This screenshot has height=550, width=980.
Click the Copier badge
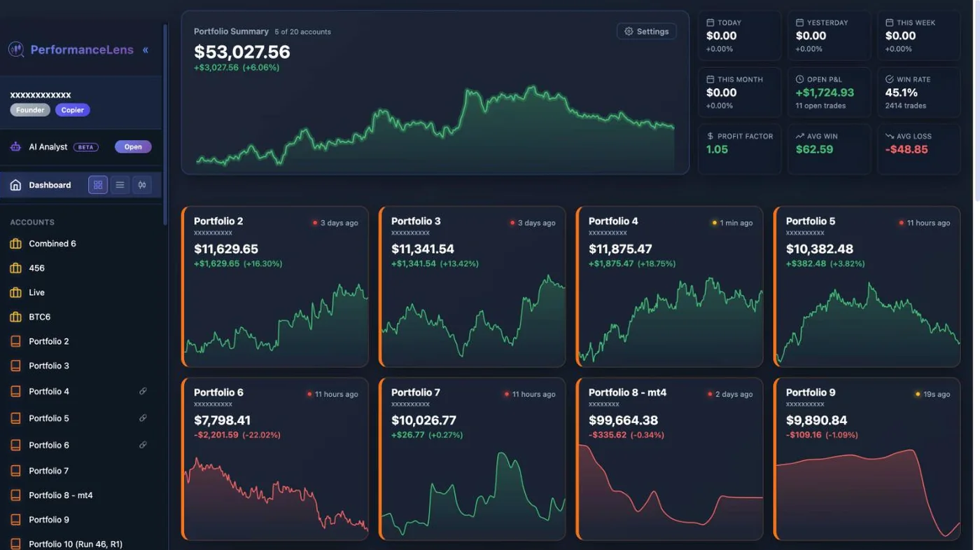coord(72,110)
